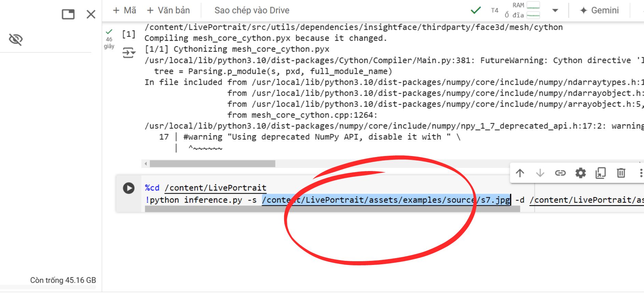
Task: Click 'Còn trống 45.16 GB' disk status
Action: (x=63, y=280)
